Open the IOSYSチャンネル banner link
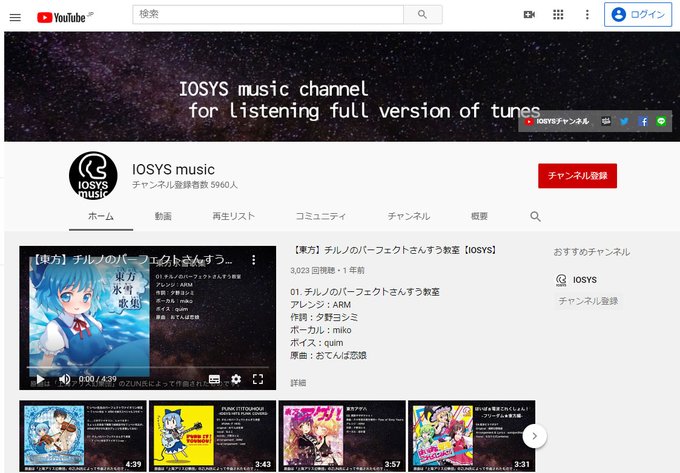The width and height of the screenshot is (680, 473). point(557,121)
